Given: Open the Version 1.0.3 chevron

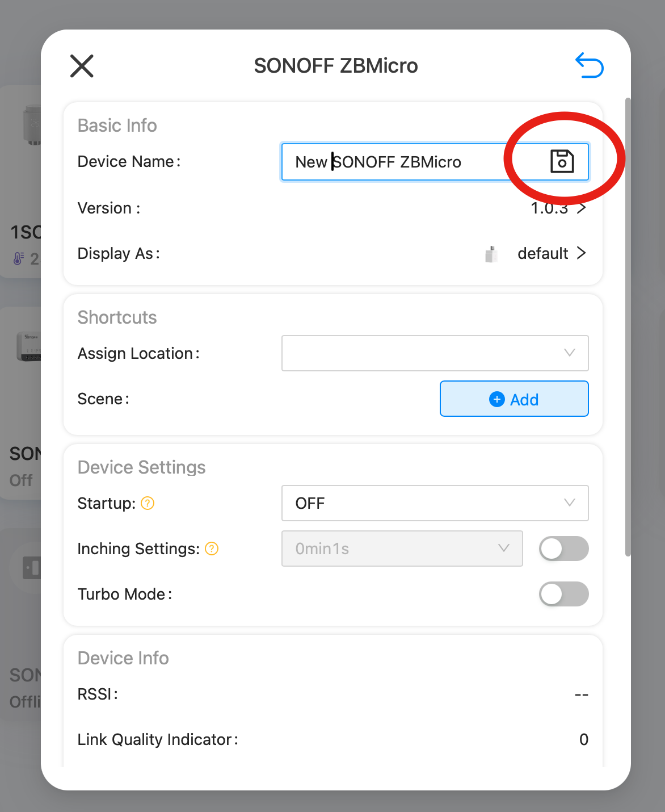Looking at the screenshot, I should click(581, 208).
